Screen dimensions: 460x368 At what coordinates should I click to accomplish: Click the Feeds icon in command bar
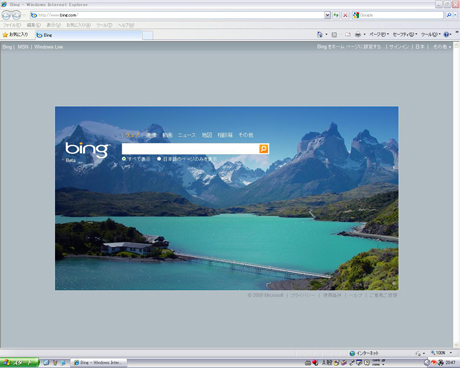point(334,34)
